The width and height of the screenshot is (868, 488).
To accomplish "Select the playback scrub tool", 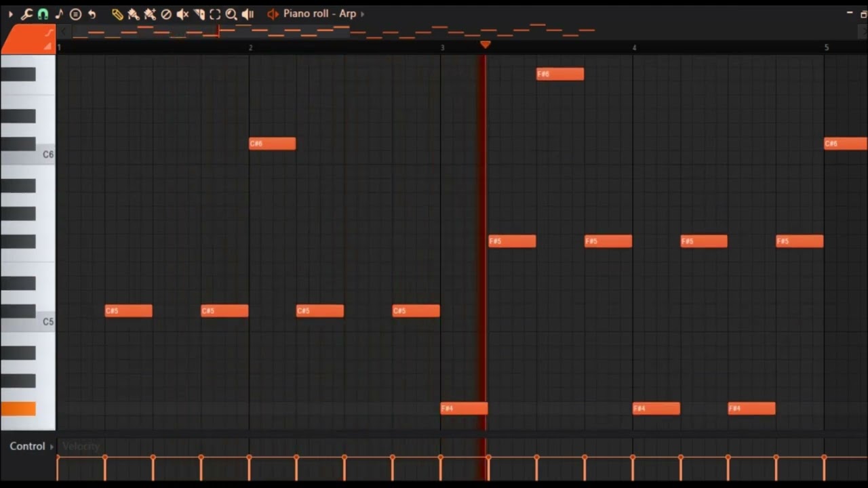I will pos(248,14).
